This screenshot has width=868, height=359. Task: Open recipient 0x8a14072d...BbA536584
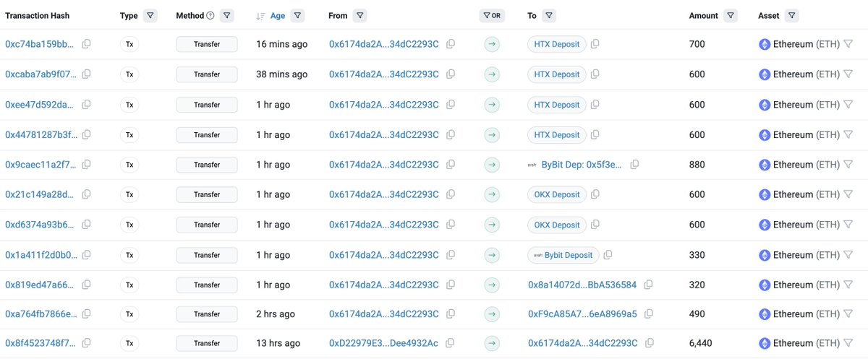point(582,285)
